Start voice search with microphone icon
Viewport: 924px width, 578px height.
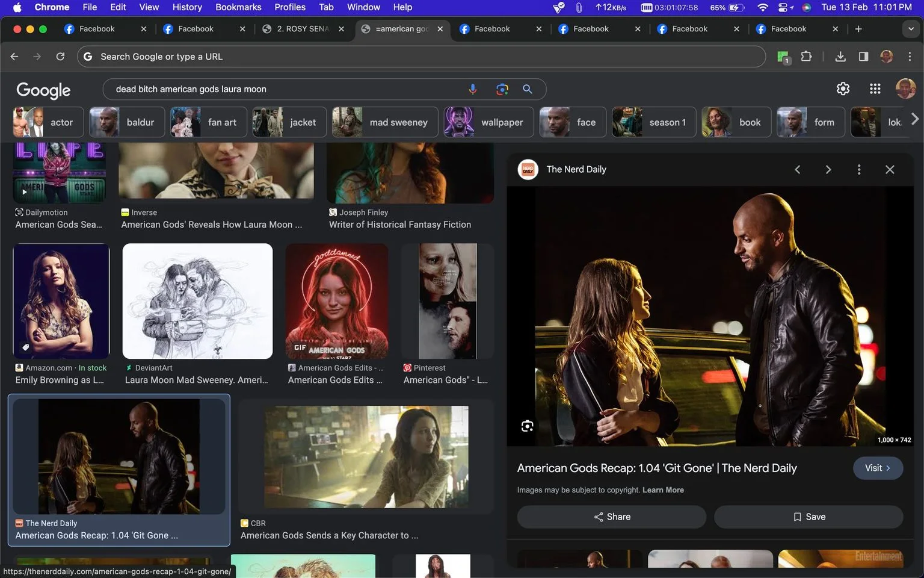point(473,89)
